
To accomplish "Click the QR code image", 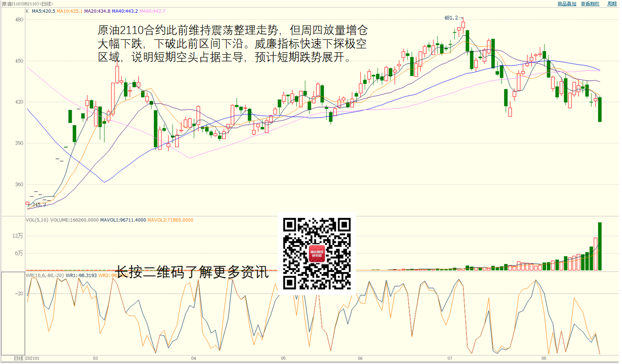I will tap(316, 253).
